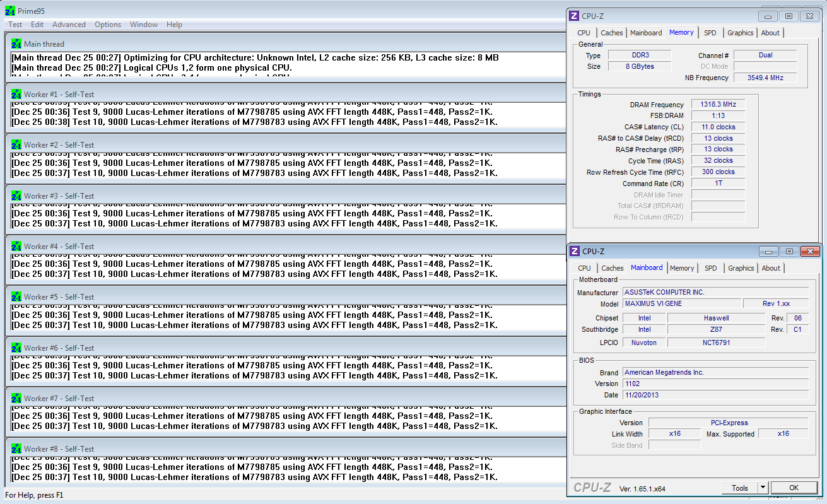
Task: Click the Worker #3 Self-Test icon
Action: (x=16, y=196)
